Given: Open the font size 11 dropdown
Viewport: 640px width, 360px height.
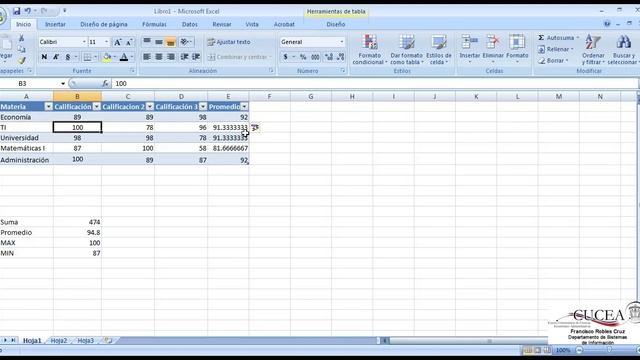Looking at the screenshot, I should coord(107,42).
